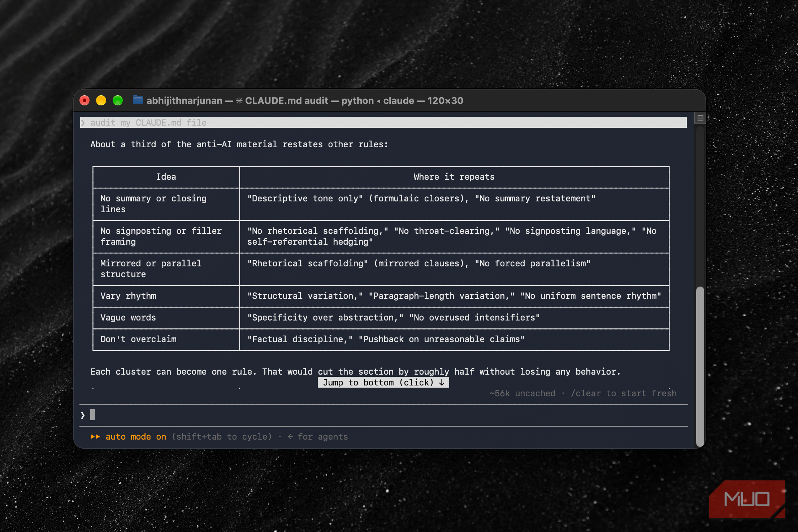Click '← for agents' hint text
This screenshot has width=798, height=532.
pyautogui.click(x=318, y=437)
